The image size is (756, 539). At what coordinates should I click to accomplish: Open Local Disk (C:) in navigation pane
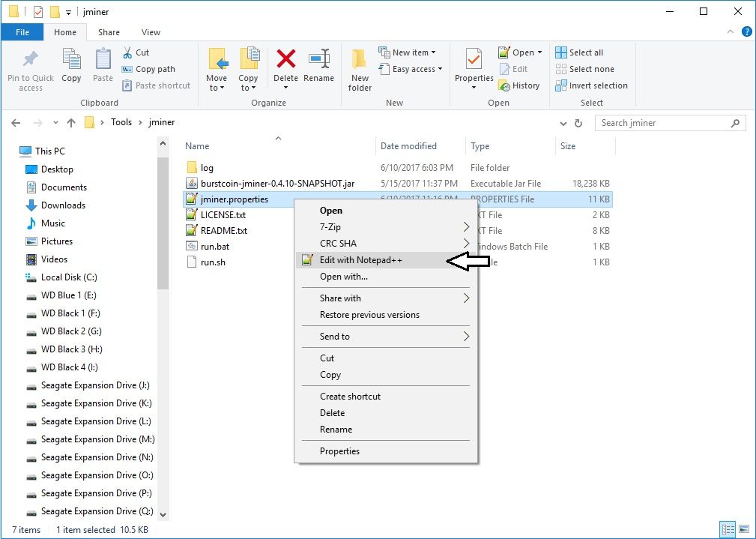pyautogui.click(x=61, y=277)
